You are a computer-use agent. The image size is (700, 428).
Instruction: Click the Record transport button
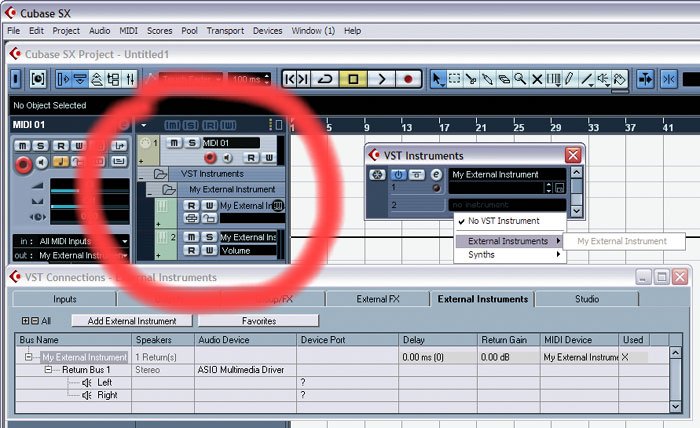tap(408, 79)
